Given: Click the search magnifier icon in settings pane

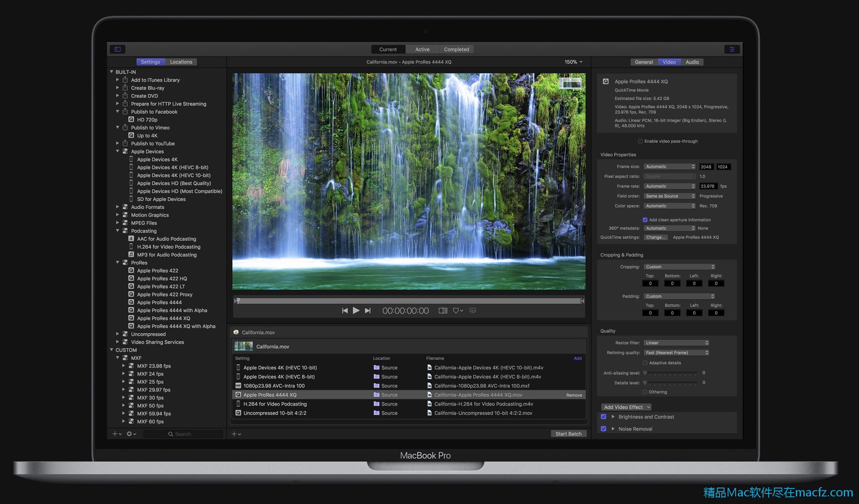Looking at the screenshot, I should pyautogui.click(x=171, y=434).
